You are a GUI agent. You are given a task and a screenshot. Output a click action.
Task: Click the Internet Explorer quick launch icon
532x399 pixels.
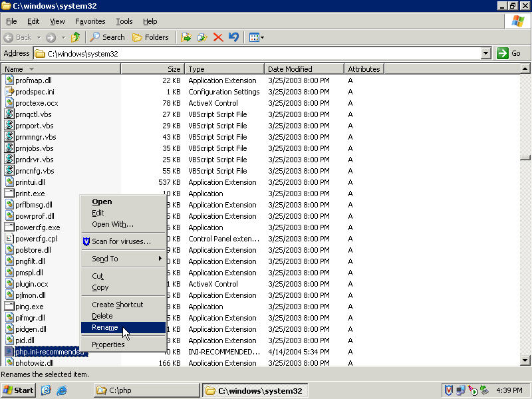(x=62, y=390)
